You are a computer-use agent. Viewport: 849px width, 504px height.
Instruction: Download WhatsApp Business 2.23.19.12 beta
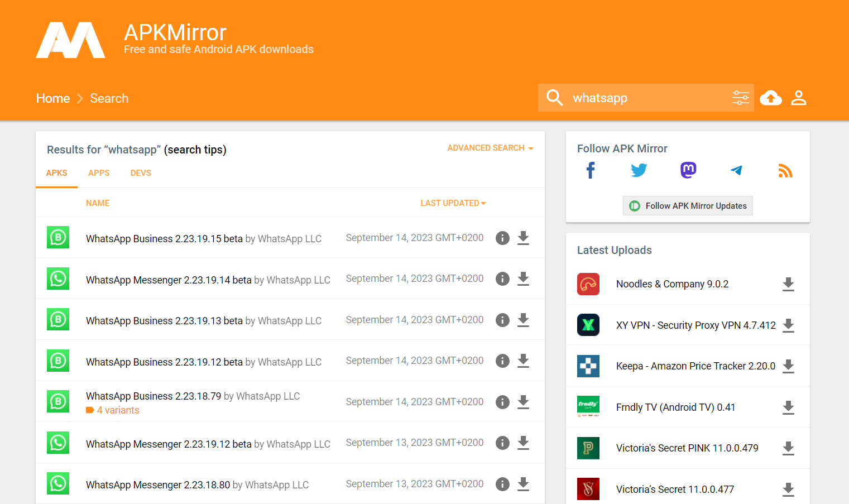[523, 361]
